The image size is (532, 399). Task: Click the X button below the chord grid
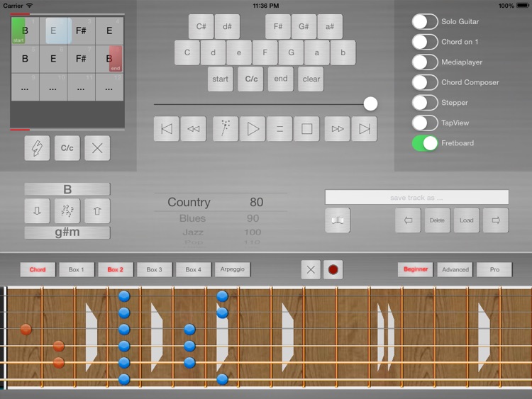point(97,148)
